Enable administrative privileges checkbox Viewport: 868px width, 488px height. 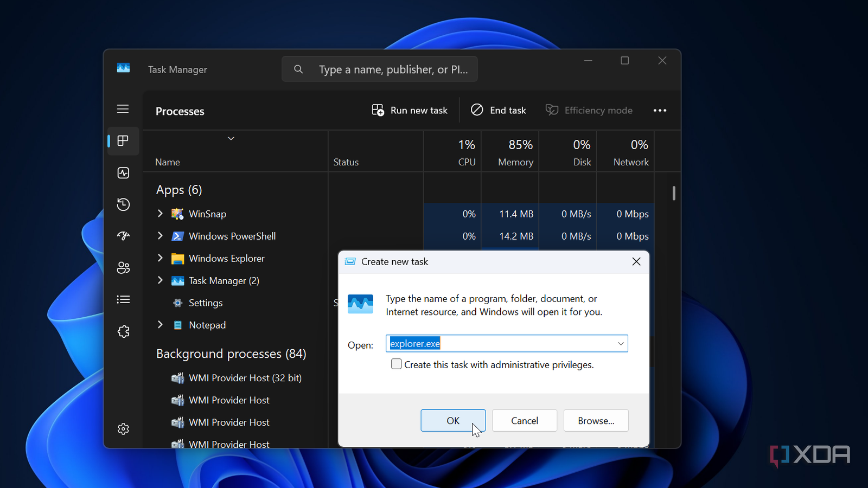pyautogui.click(x=397, y=364)
